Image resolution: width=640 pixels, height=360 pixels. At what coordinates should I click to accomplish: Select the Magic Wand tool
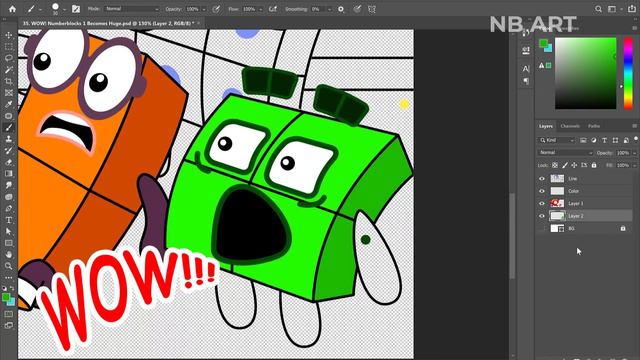coord(9,70)
